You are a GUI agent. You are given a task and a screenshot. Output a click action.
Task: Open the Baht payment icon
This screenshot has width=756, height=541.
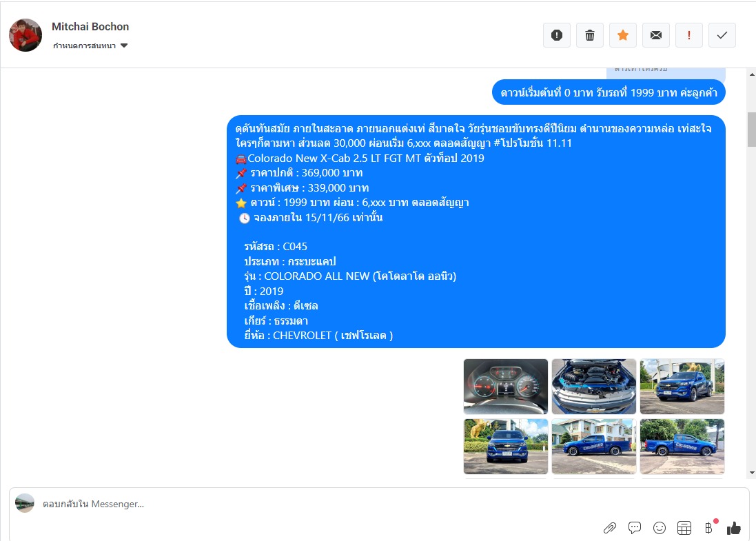pyautogui.click(x=708, y=528)
